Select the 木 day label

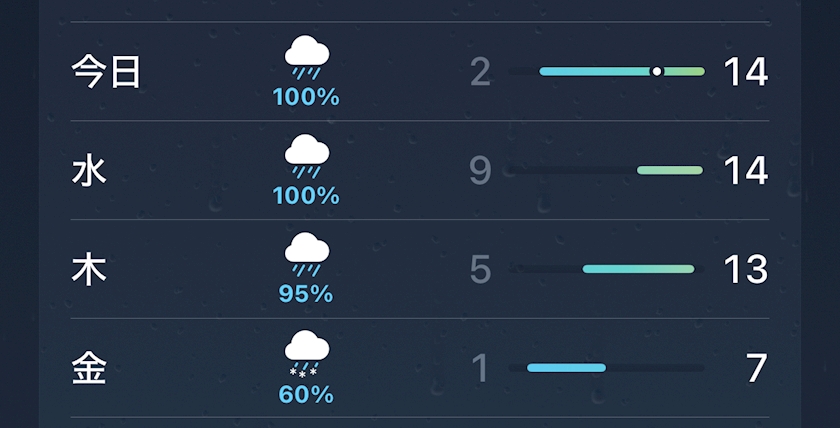tap(89, 270)
